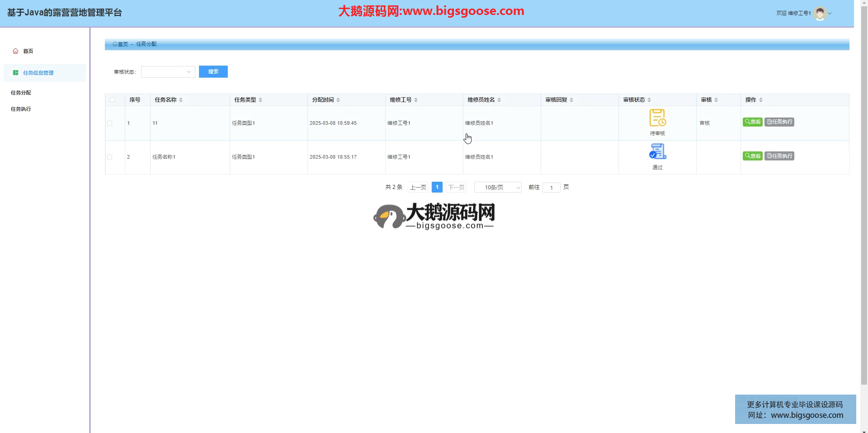
Task: Click the home icon in the sidebar
Action: click(x=16, y=51)
